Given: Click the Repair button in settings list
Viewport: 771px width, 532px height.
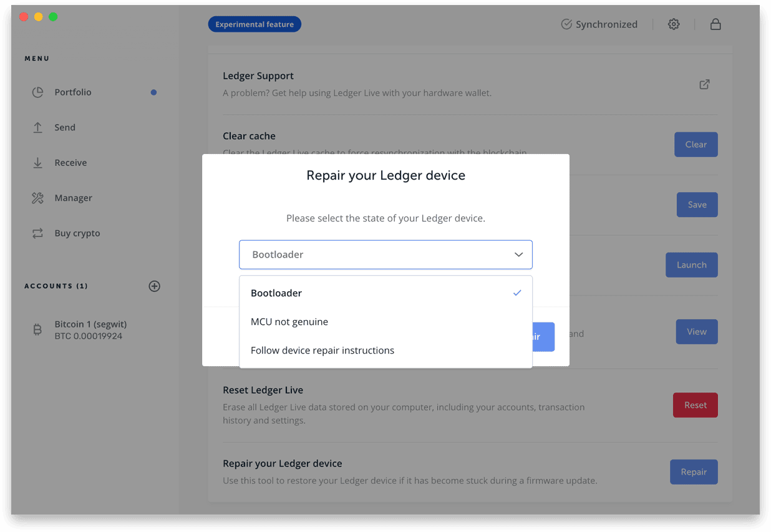Looking at the screenshot, I should pyautogui.click(x=694, y=472).
